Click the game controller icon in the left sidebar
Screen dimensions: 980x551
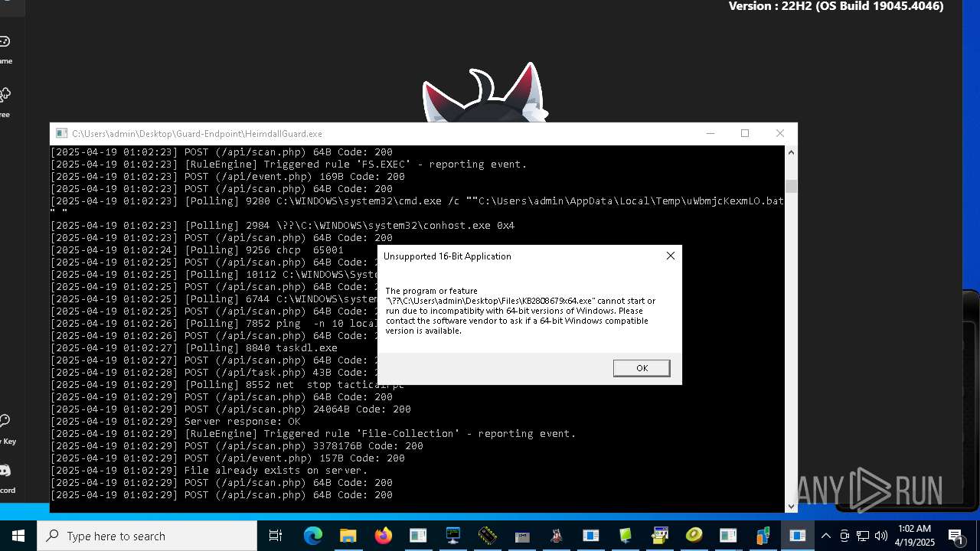(5, 41)
